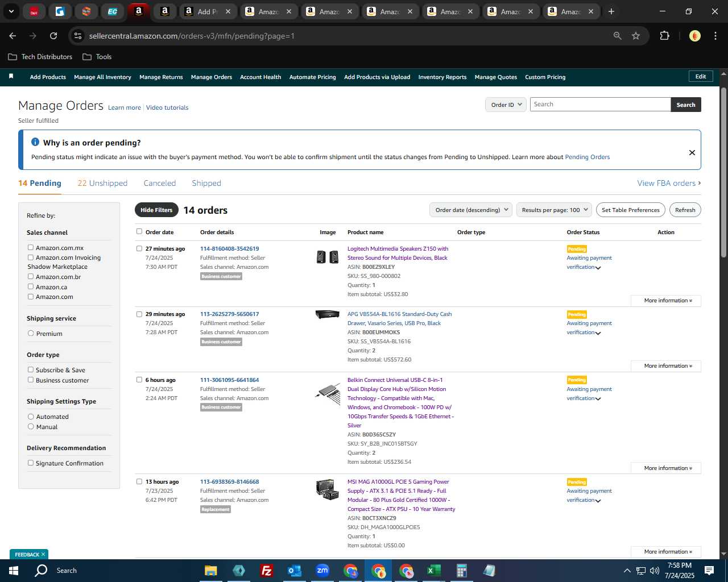
Task: Open Manage All Inventory menu
Action: 102,77
